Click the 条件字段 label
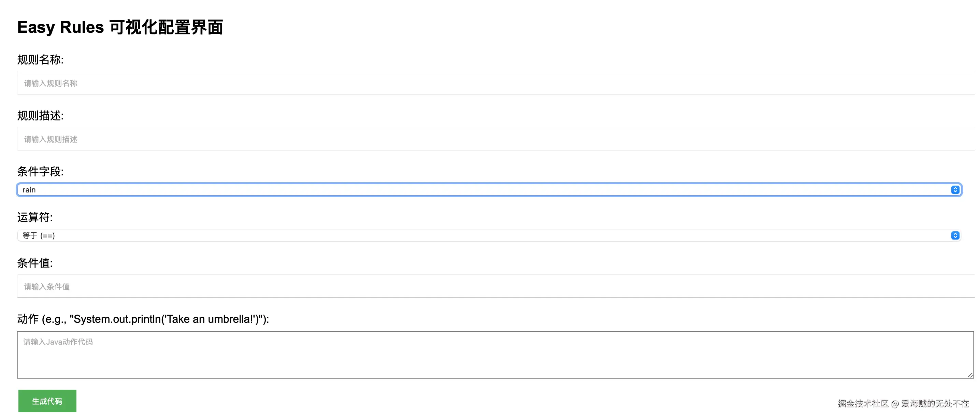 (40, 172)
